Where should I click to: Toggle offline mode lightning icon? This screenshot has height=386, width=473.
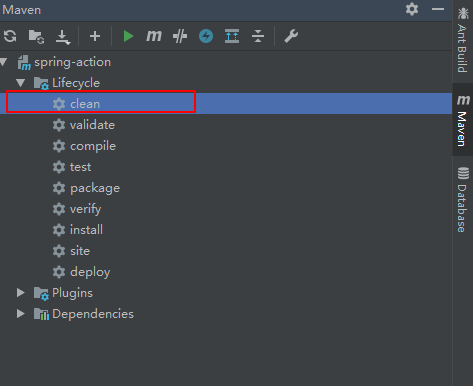206,36
